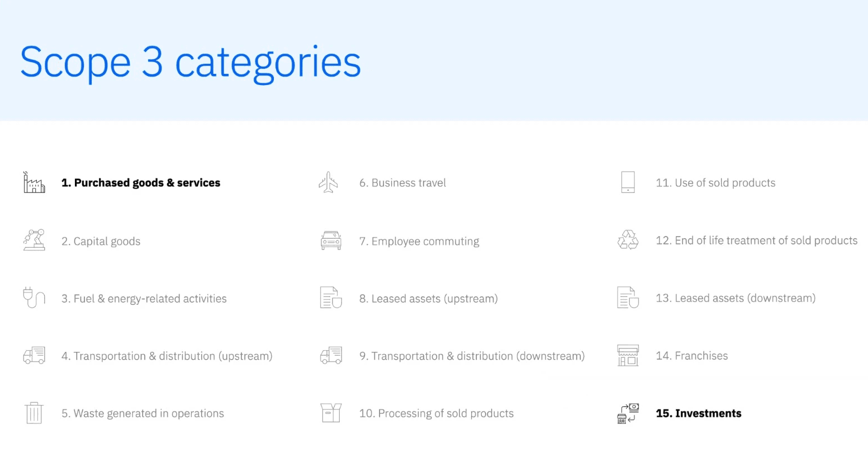
Task: Select '8. Leased assets (upstream)' label
Action: pos(428,299)
